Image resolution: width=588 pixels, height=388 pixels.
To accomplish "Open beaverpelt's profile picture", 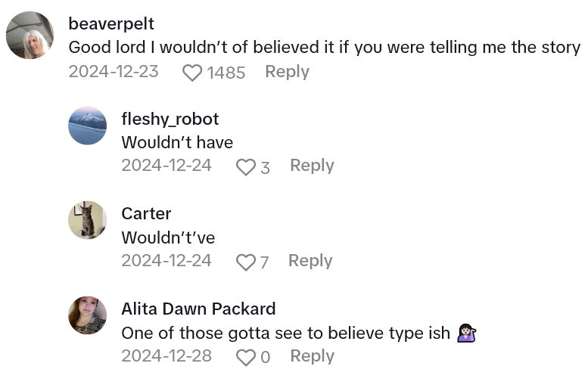I will [30, 35].
